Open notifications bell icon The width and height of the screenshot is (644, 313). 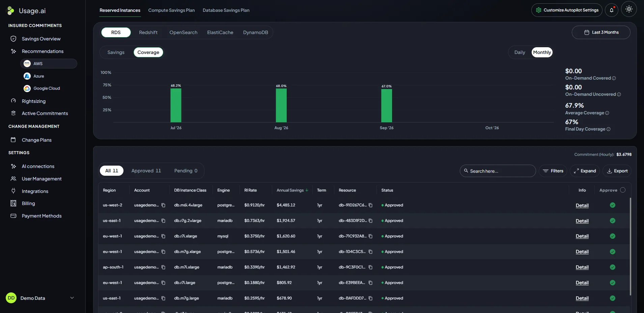(x=611, y=10)
